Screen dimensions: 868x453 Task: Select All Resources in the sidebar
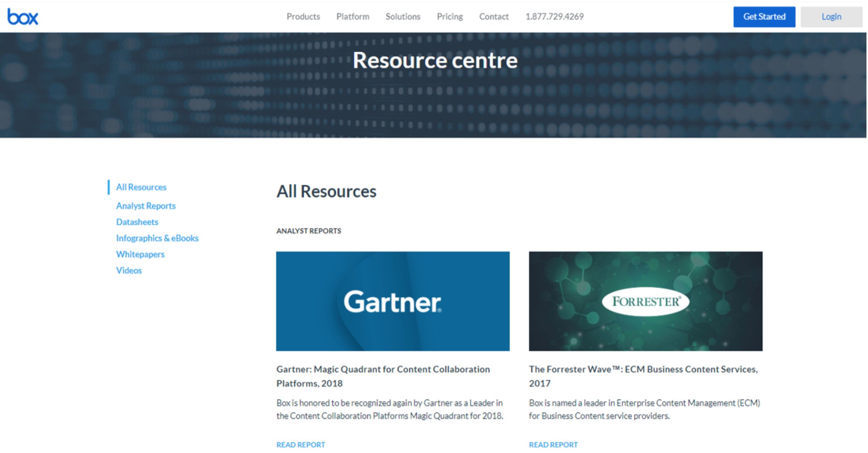(x=141, y=187)
